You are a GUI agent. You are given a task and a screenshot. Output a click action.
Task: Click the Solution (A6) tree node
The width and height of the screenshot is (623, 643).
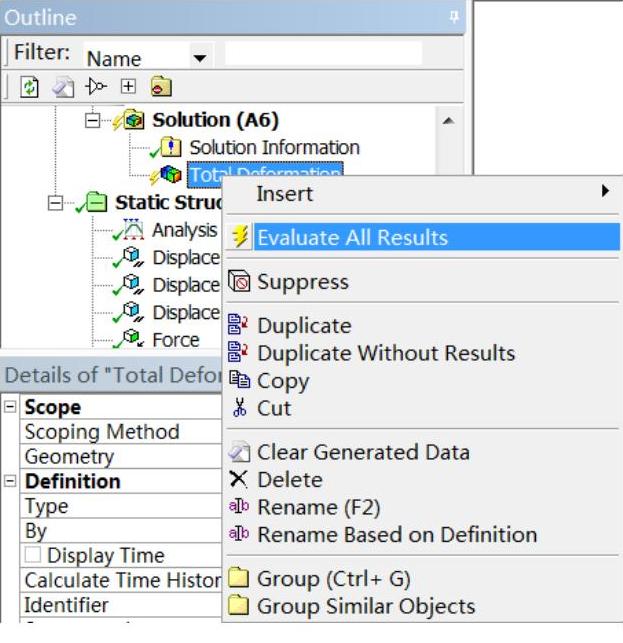[214, 120]
